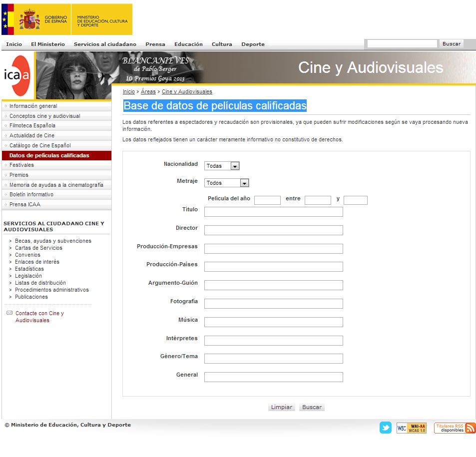
Task: Click envelope icon beside Contacte con Cine
Action: (9, 313)
